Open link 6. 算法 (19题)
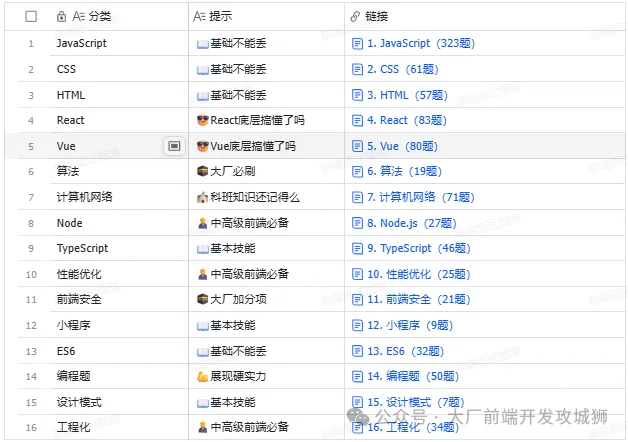Viewport: 628px width, 442px height. point(405,171)
